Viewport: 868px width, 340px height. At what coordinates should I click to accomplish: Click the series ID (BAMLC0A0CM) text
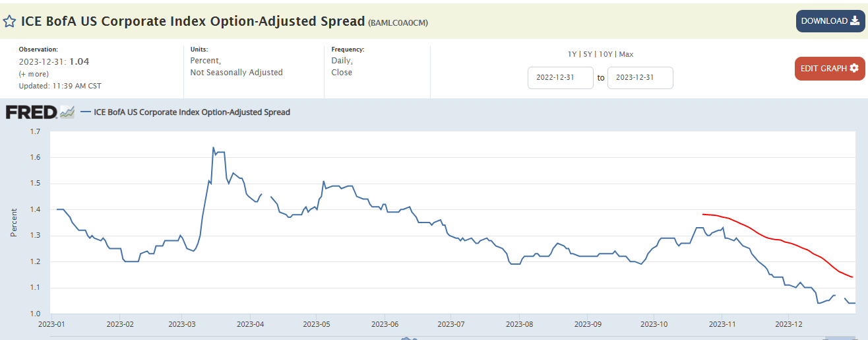[x=398, y=22]
